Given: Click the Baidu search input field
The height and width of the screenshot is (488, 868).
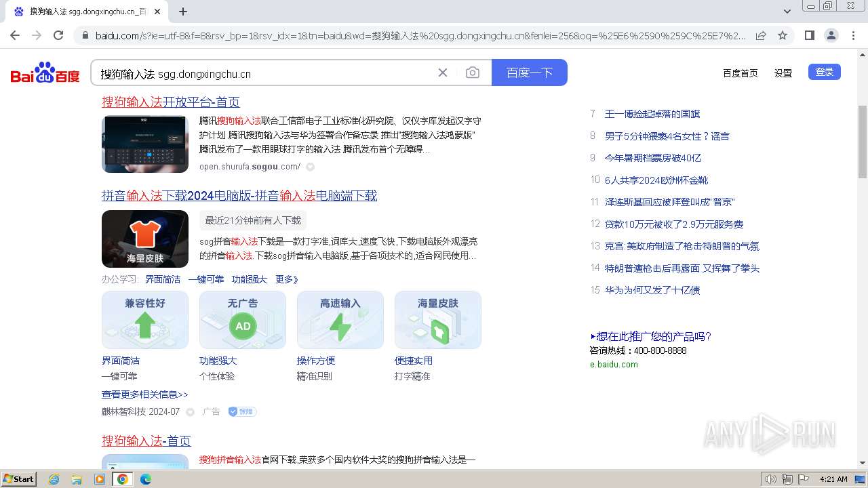Looking at the screenshot, I should pos(264,73).
